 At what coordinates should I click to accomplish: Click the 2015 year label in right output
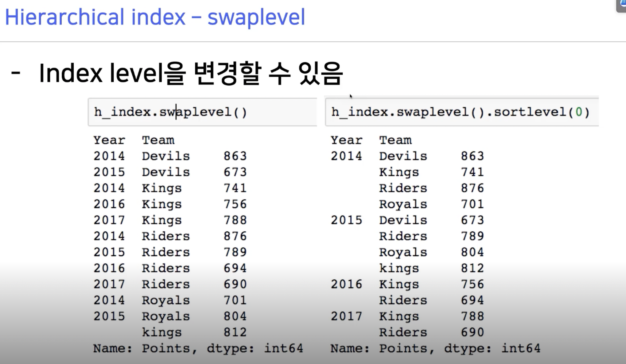pos(346,220)
